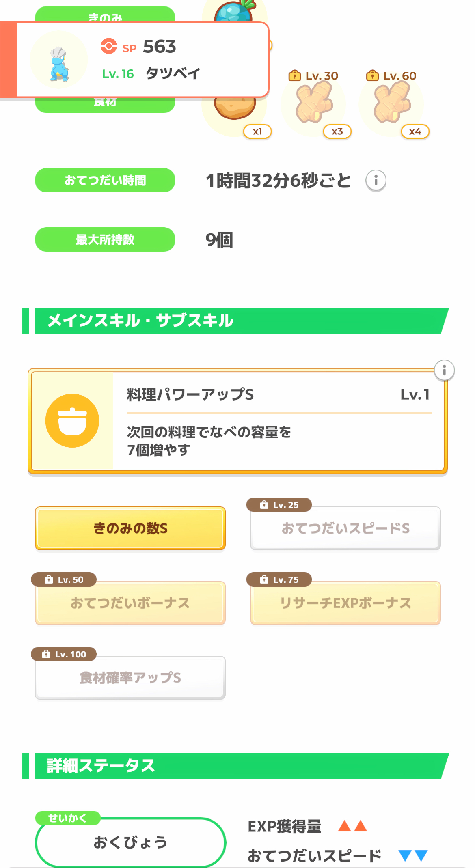Tap the 最大所持数 label

pos(105,239)
